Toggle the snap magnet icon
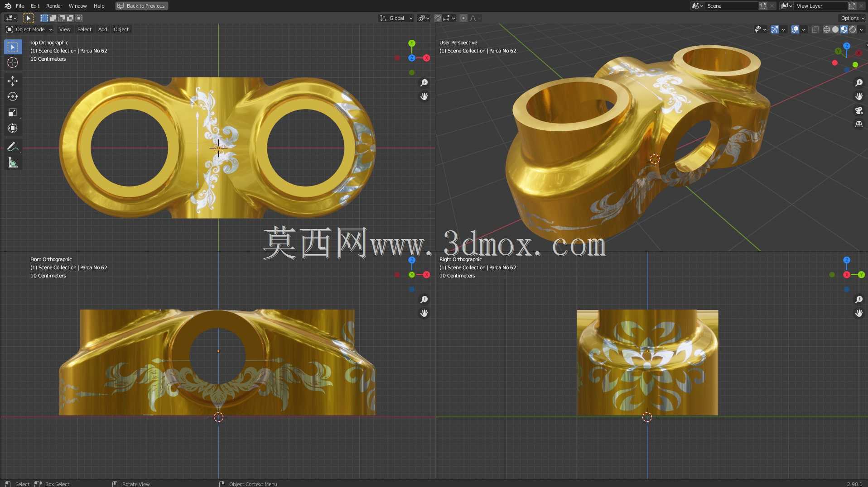Viewport: 868px width, 487px height. (438, 18)
